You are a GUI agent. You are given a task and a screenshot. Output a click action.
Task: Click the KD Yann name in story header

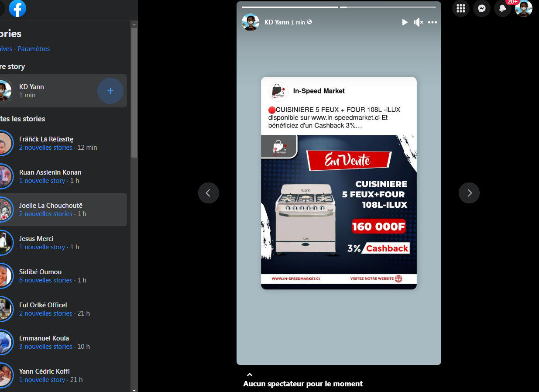coord(277,22)
